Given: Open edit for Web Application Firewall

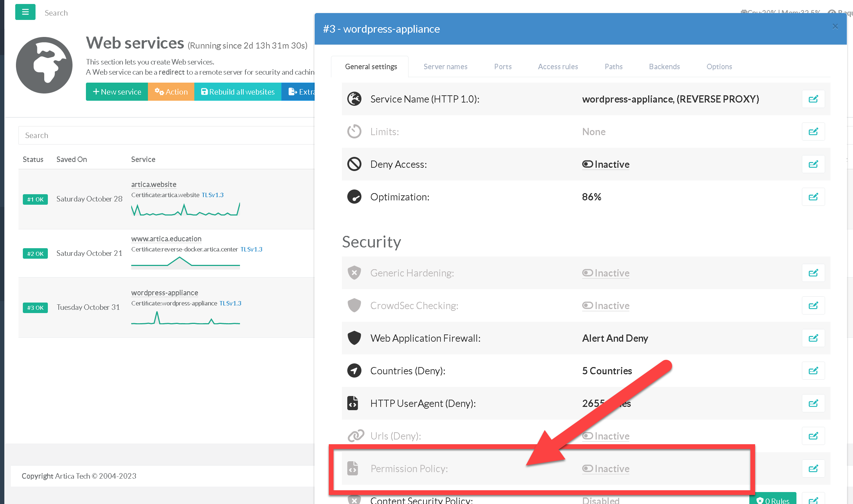Looking at the screenshot, I should (x=813, y=338).
